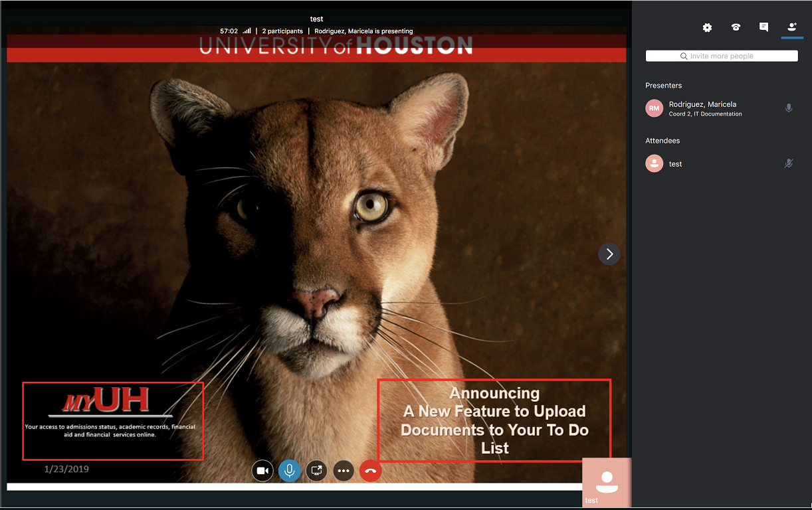Click the signal strength indicator
This screenshot has height=510, width=812.
coord(247,31)
